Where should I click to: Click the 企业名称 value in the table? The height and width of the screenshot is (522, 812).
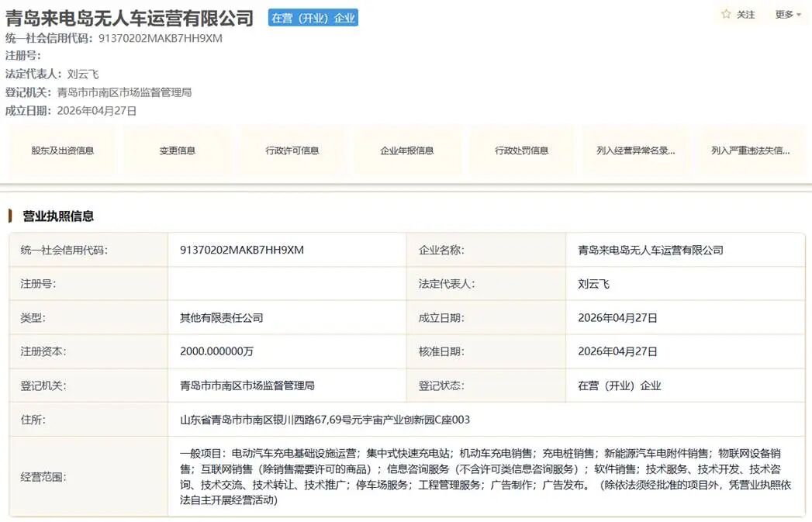[x=651, y=250]
